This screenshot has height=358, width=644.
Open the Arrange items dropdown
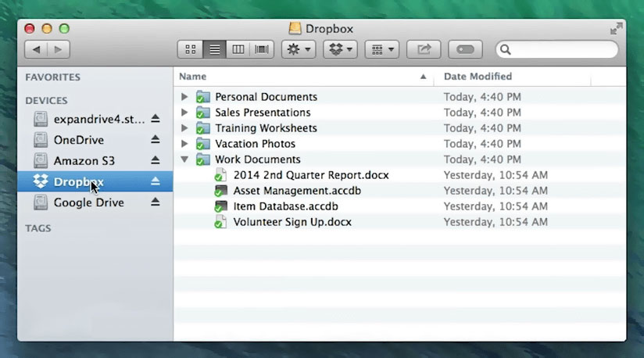[x=382, y=49]
